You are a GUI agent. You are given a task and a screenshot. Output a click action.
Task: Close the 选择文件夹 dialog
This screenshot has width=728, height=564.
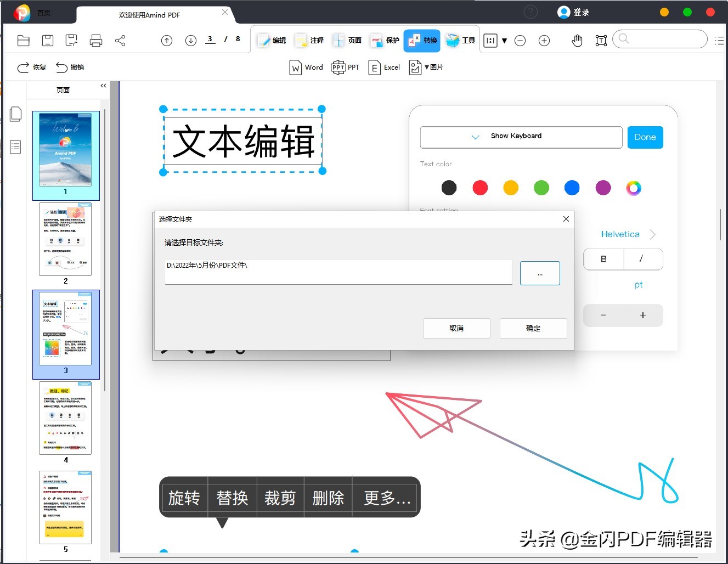coord(566,219)
